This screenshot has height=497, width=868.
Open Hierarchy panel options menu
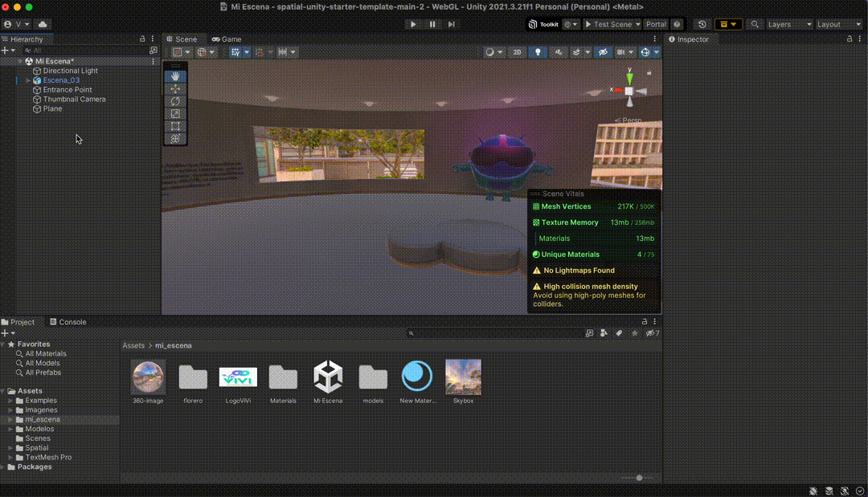point(153,39)
